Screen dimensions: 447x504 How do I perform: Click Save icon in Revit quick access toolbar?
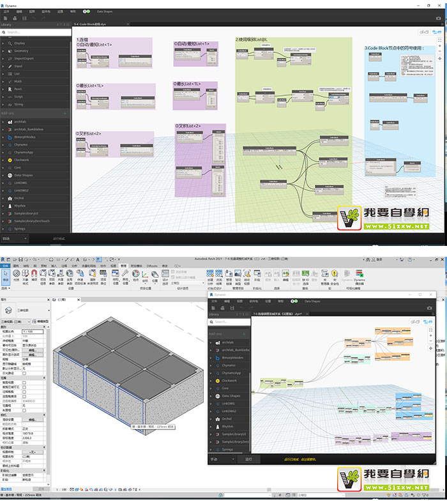pos(20,259)
